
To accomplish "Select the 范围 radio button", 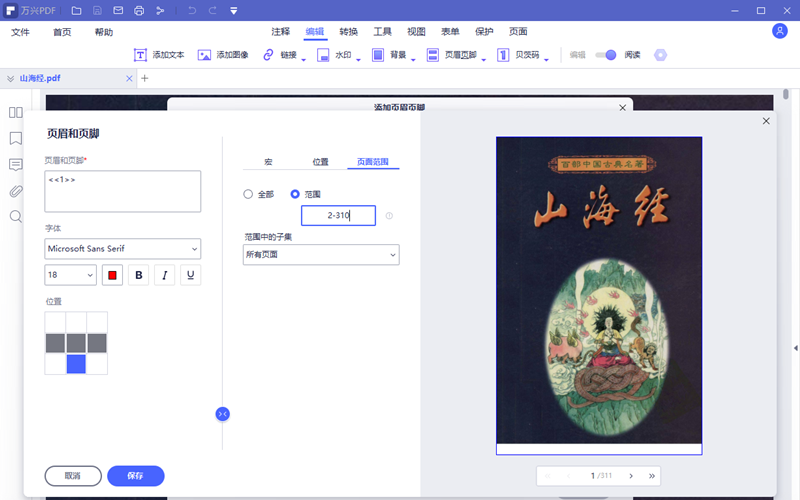I will tap(295, 194).
